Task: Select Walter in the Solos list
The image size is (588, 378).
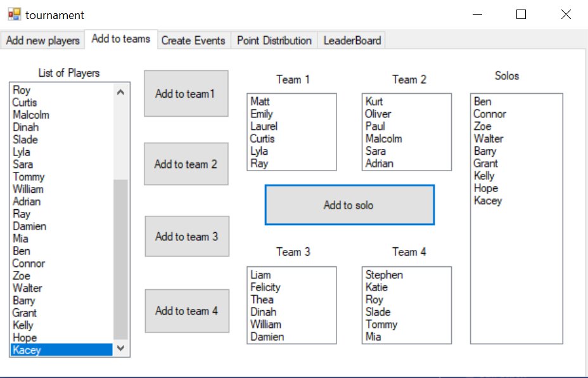Action: 516,138
